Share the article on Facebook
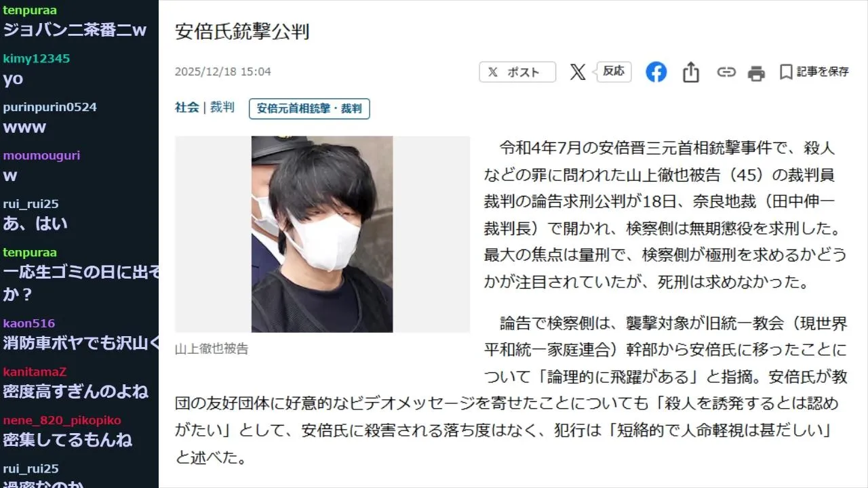The image size is (868, 488). [x=656, y=72]
